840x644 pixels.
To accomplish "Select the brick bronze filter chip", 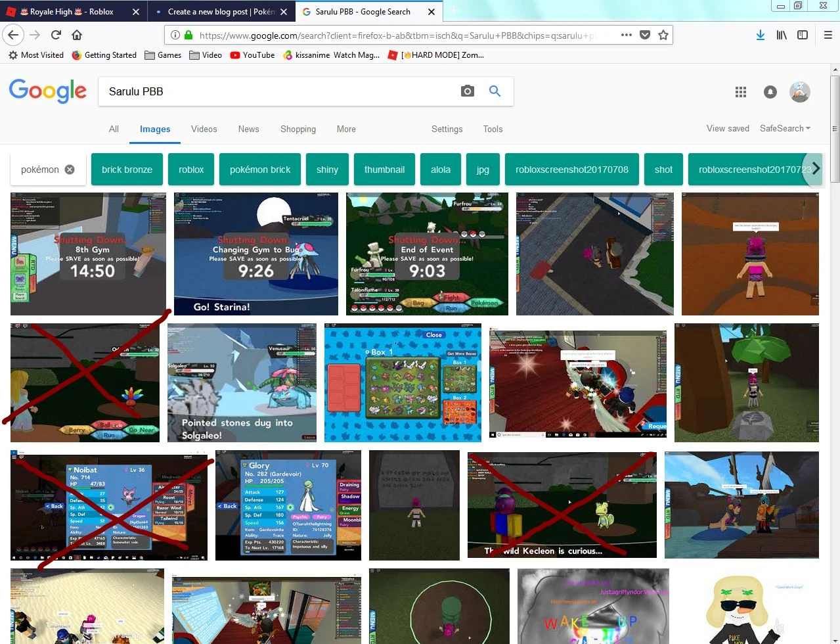I will [127, 169].
